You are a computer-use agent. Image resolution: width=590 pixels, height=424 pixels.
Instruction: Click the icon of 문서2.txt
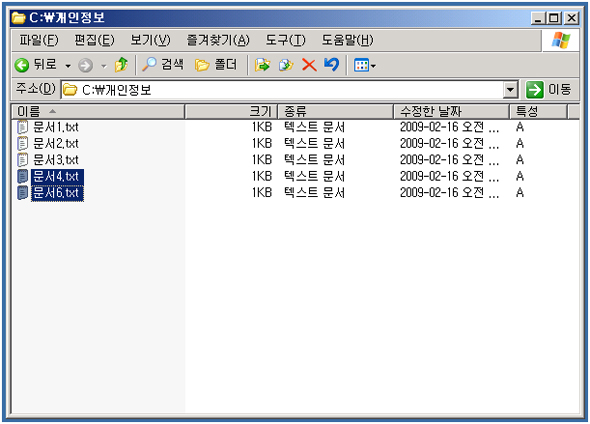click(23, 143)
